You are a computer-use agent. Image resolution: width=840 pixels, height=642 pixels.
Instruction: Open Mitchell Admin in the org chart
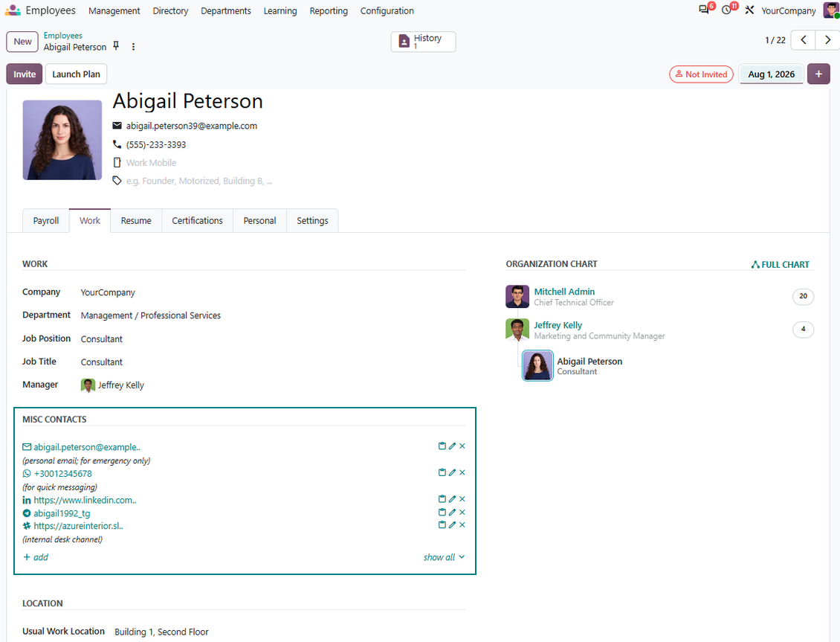click(x=564, y=292)
